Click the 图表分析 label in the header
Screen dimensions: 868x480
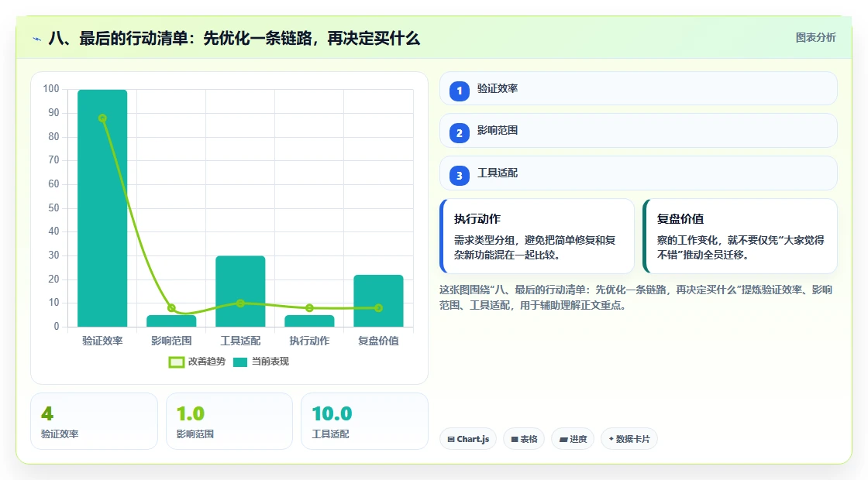click(815, 38)
